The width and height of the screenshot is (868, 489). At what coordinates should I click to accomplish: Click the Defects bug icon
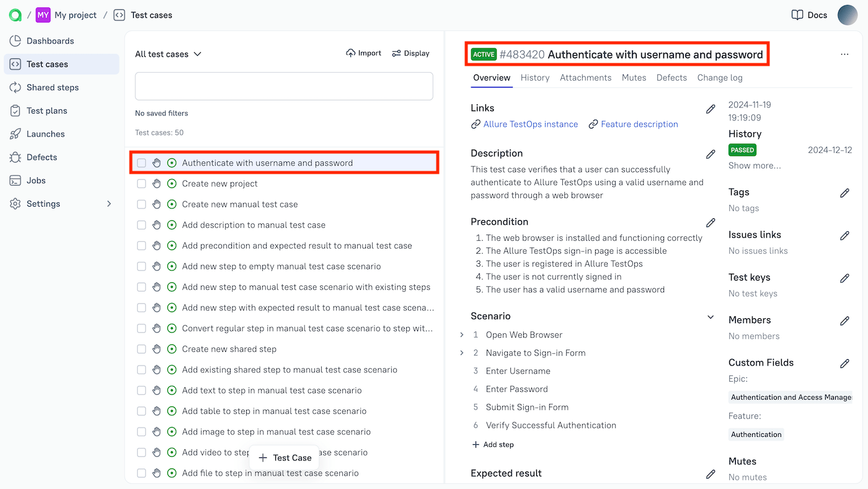15,158
